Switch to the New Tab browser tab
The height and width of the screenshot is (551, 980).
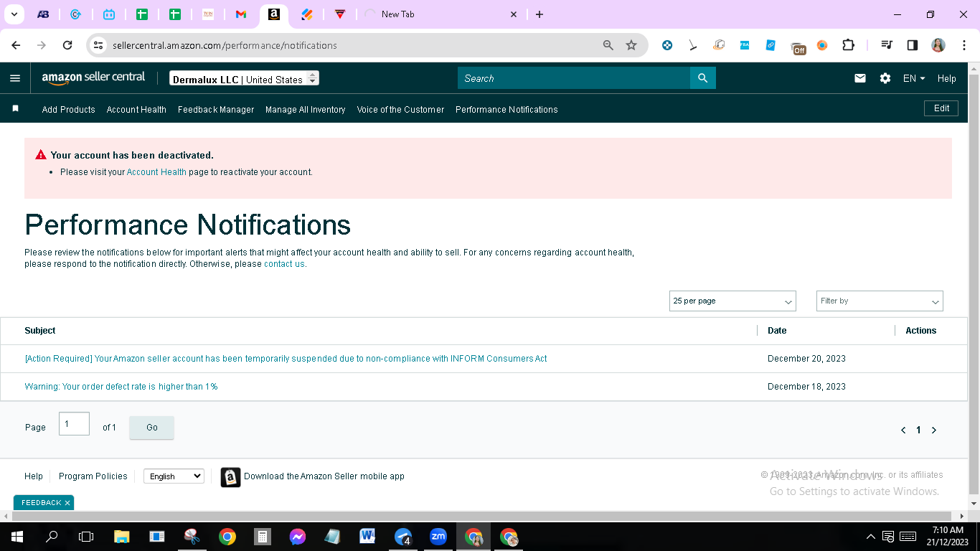439,14
